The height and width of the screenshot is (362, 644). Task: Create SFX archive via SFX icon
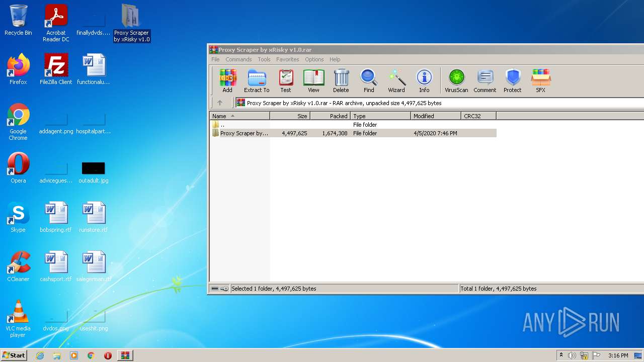click(541, 81)
